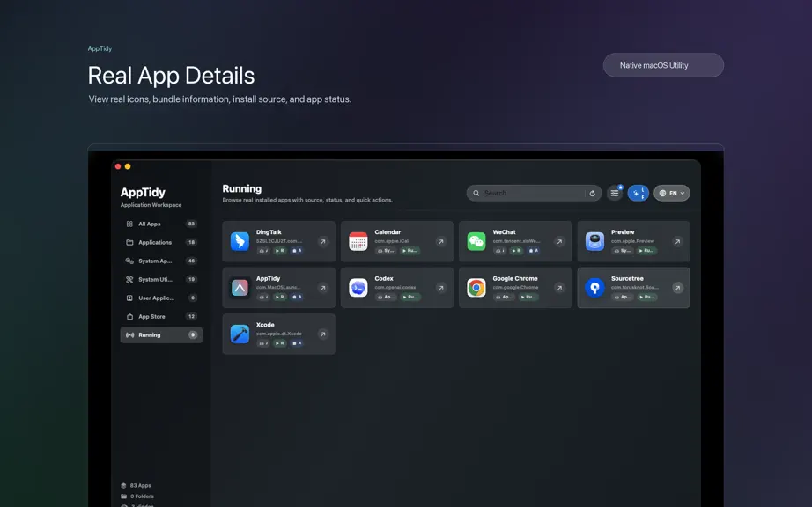Click the Ap... source badge on Google Chrome
Image resolution: width=812 pixels, height=507 pixels.
505,297
